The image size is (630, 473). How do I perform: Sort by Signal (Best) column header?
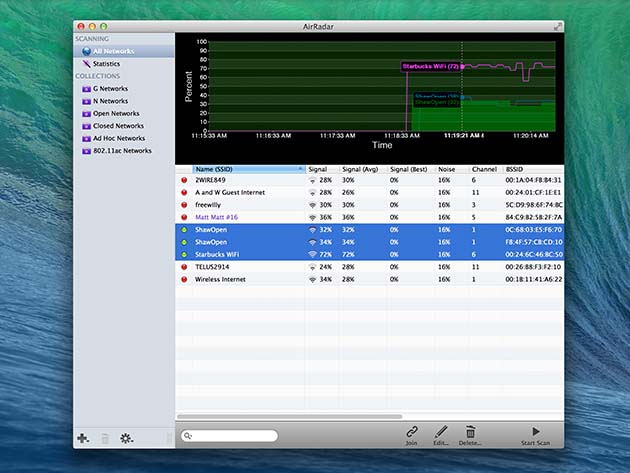point(411,169)
